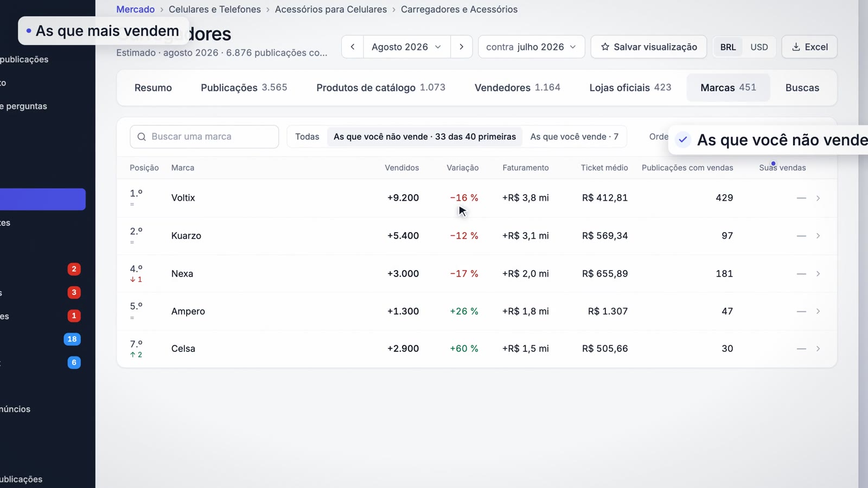Click the Acessórios para Celulares breadcrumb
Image resolution: width=868 pixels, height=488 pixels.
pyautogui.click(x=331, y=9)
